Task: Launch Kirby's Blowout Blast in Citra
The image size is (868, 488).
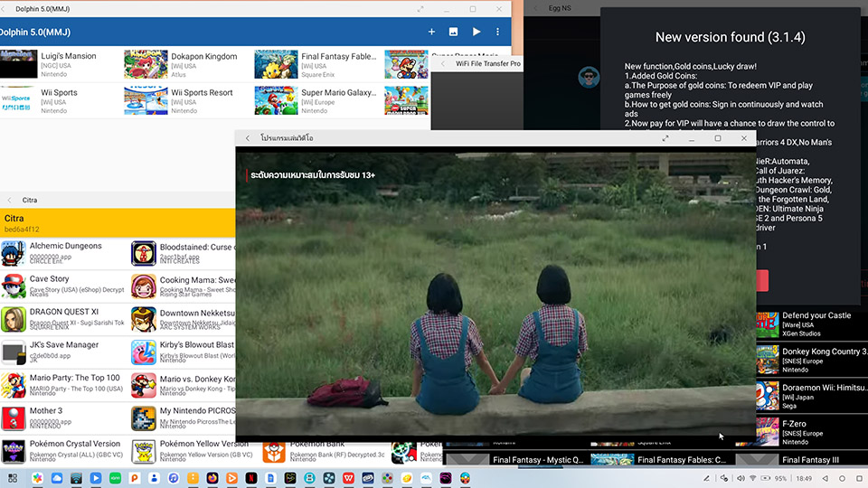Action: pos(183,352)
